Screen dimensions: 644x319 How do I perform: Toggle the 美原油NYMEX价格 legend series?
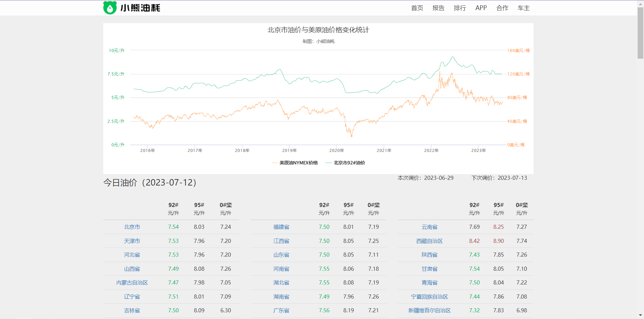(x=295, y=163)
